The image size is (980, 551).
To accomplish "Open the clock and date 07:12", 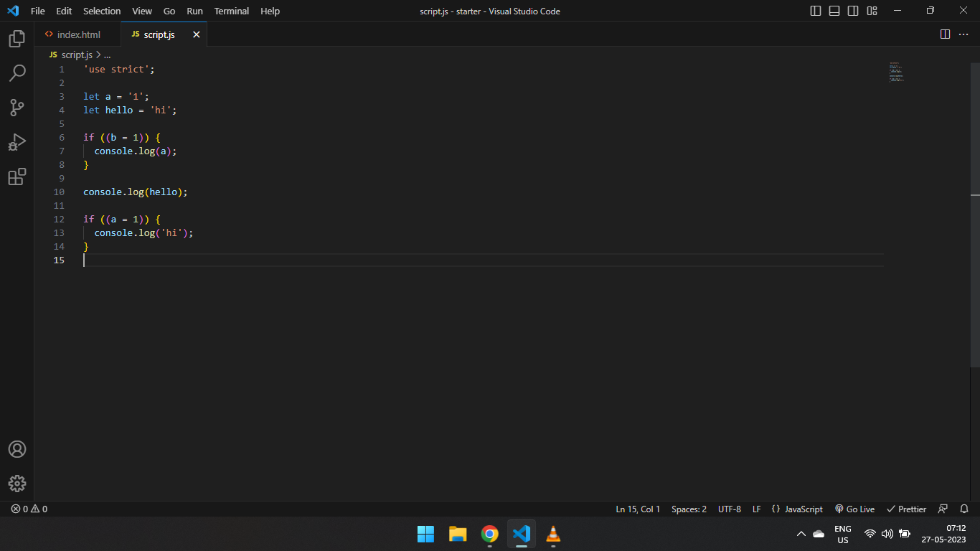I will [x=944, y=534].
